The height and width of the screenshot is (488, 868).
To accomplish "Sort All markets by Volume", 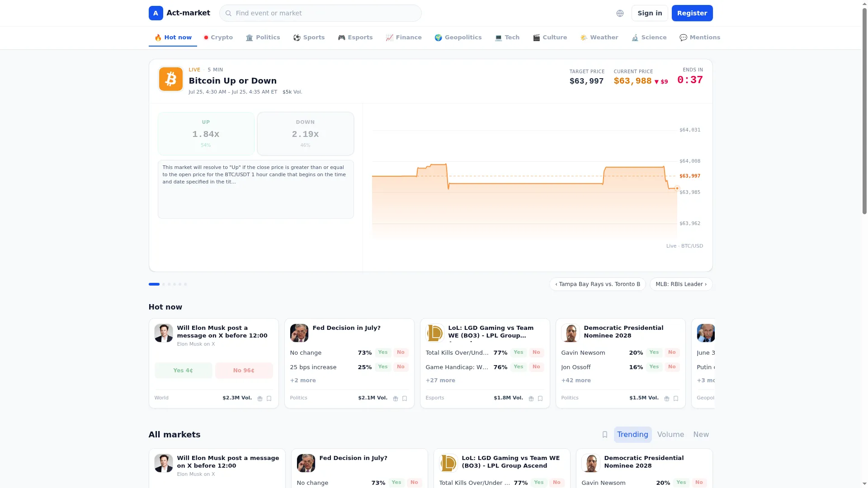I will (670, 435).
